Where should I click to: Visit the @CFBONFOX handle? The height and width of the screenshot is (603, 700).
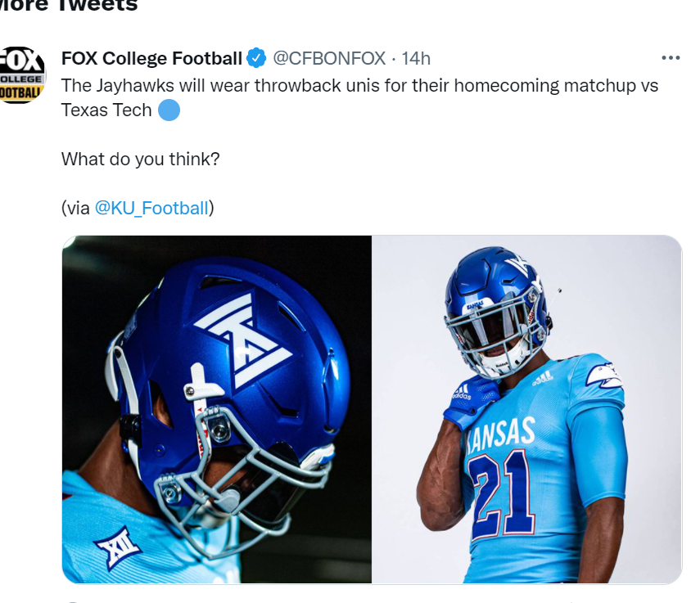tap(327, 58)
